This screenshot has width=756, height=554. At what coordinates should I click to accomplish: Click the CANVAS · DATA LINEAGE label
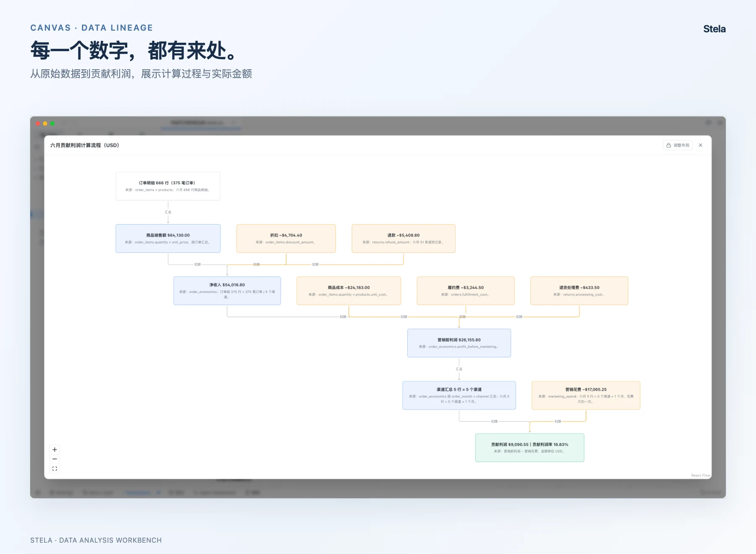(x=92, y=28)
